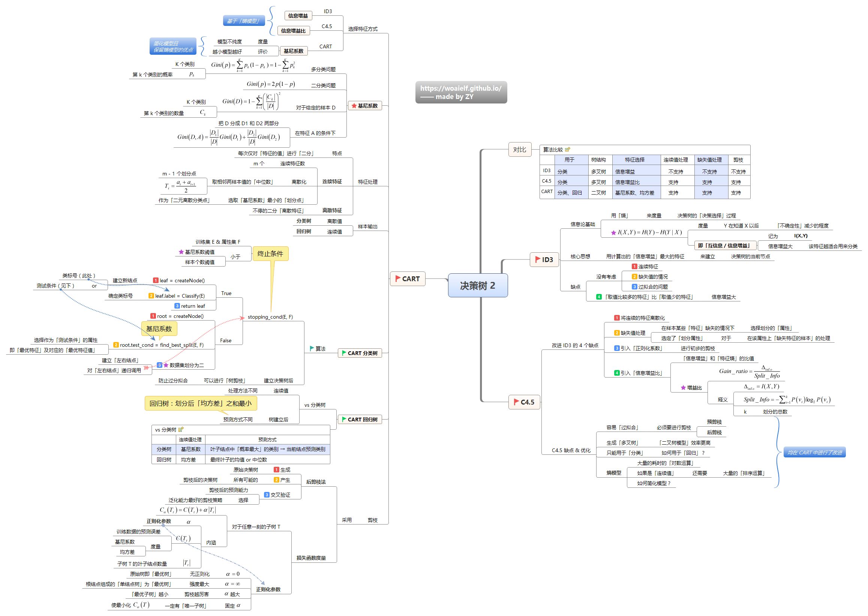Select the central 决策树 2 topic
Image resolution: width=868 pixels, height=616 pixels.
click(477, 285)
